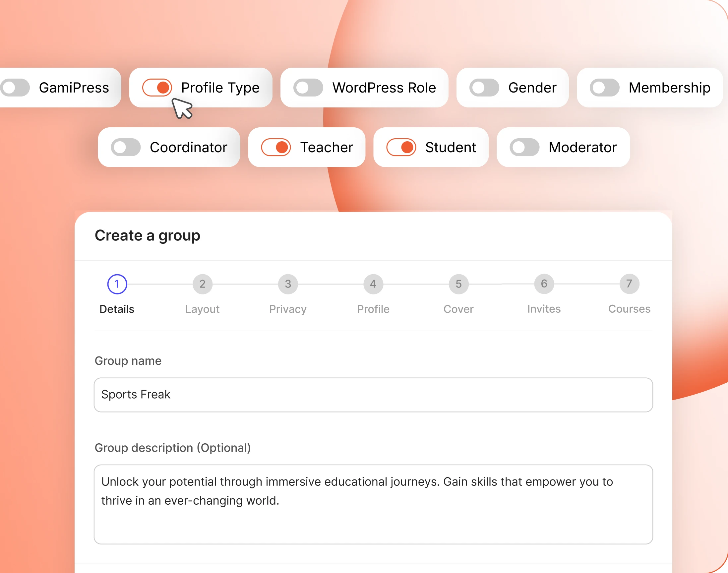The width and height of the screenshot is (728, 573).
Task: Turn off the Student toggle
Action: pyautogui.click(x=401, y=147)
